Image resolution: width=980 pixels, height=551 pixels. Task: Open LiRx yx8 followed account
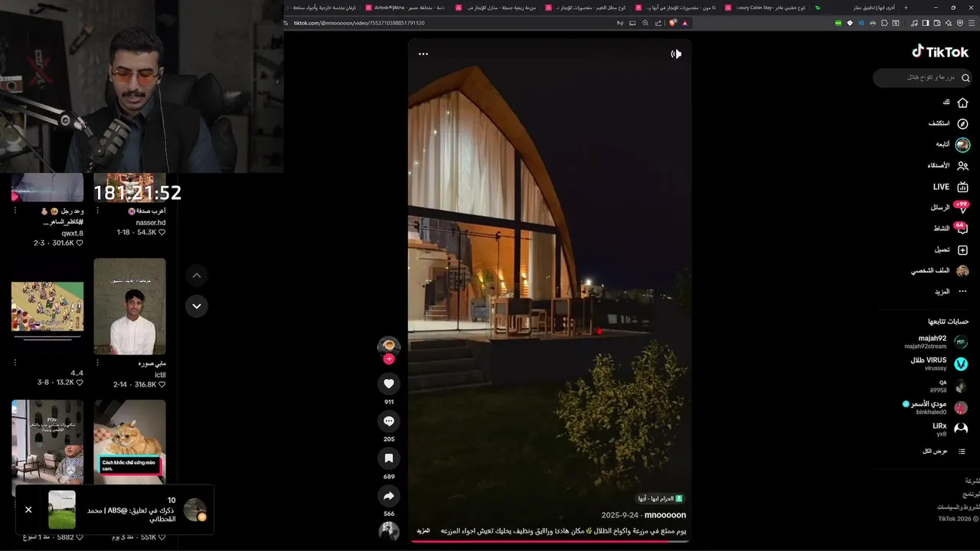pyautogui.click(x=950, y=429)
